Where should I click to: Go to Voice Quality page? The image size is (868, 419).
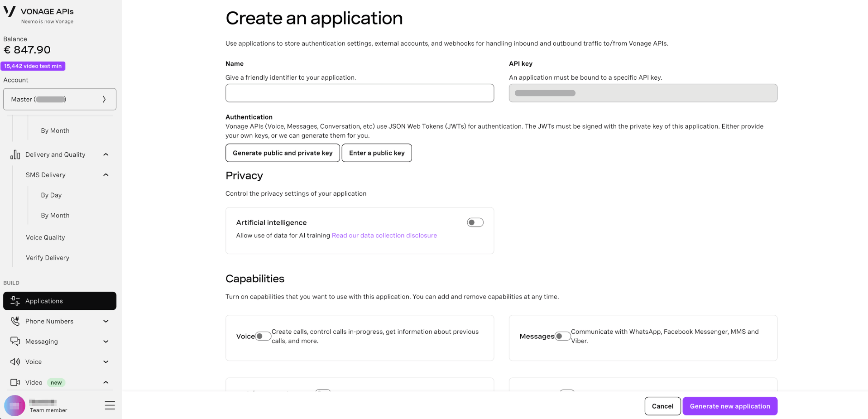[x=45, y=237]
